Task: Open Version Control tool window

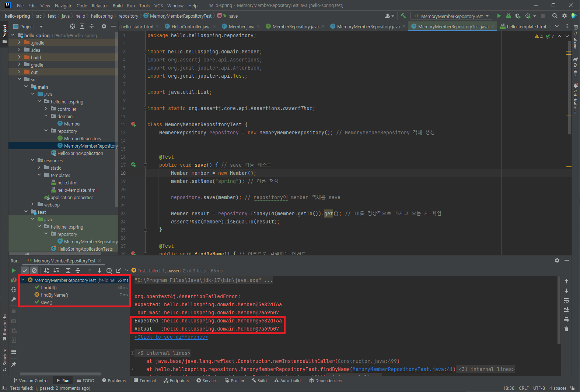Action: [x=31, y=380]
